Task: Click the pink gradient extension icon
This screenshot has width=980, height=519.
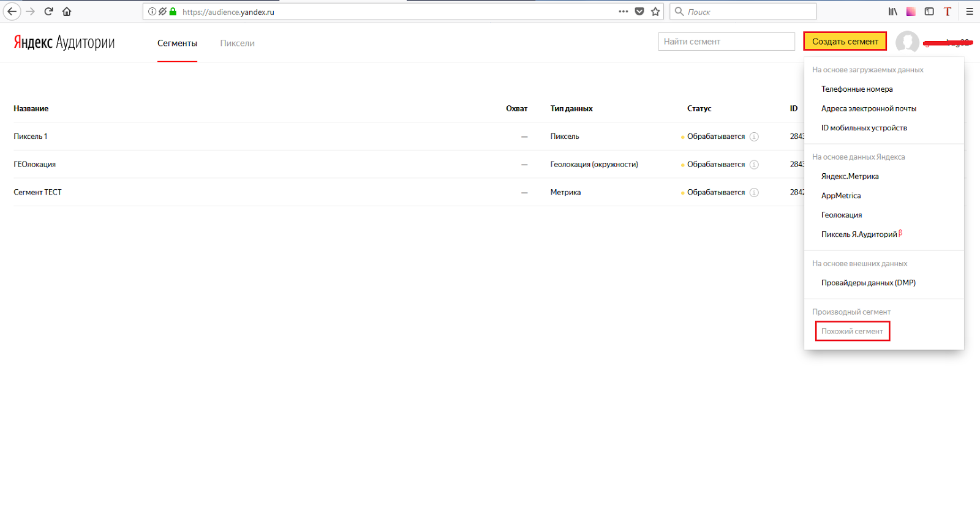Action: tap(911, 12)
